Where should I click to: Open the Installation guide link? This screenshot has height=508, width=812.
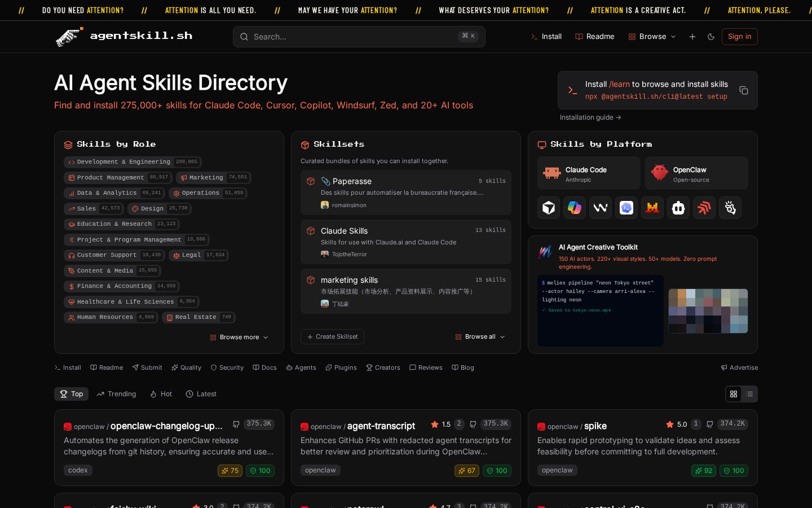point(590,117)
